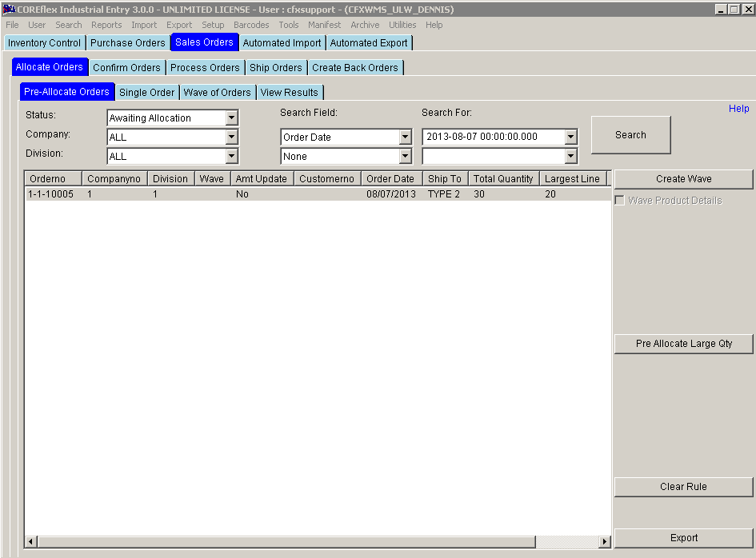This screenshot has height=558, width=756.
Task: Switch to the Inventory Control tab
Action: click(x=44, y=43)
